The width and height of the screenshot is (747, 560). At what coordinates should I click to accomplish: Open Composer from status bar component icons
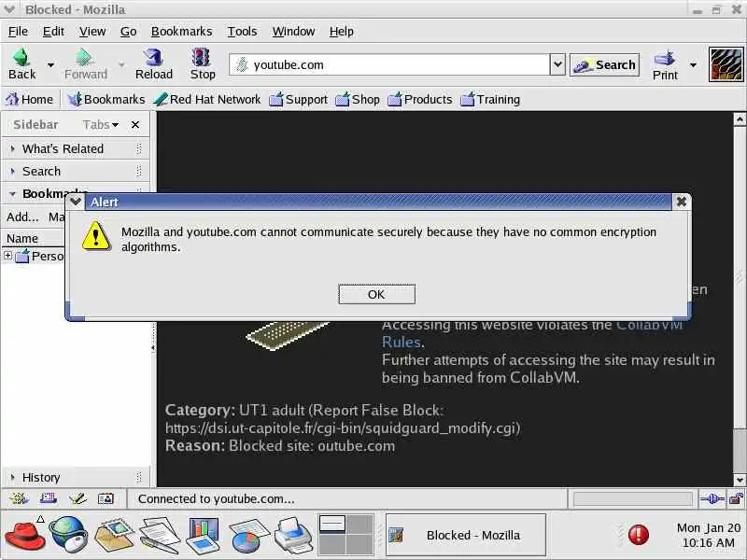tap(78, 498)
